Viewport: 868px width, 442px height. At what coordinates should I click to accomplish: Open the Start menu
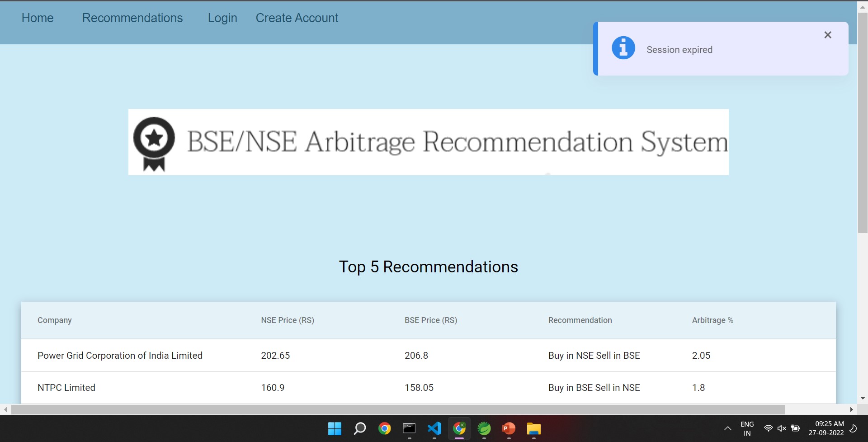(x=334, y=428)
